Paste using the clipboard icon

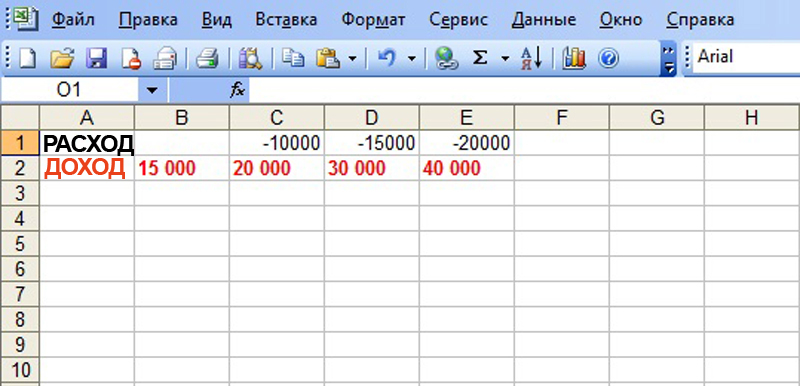(328, 58)
